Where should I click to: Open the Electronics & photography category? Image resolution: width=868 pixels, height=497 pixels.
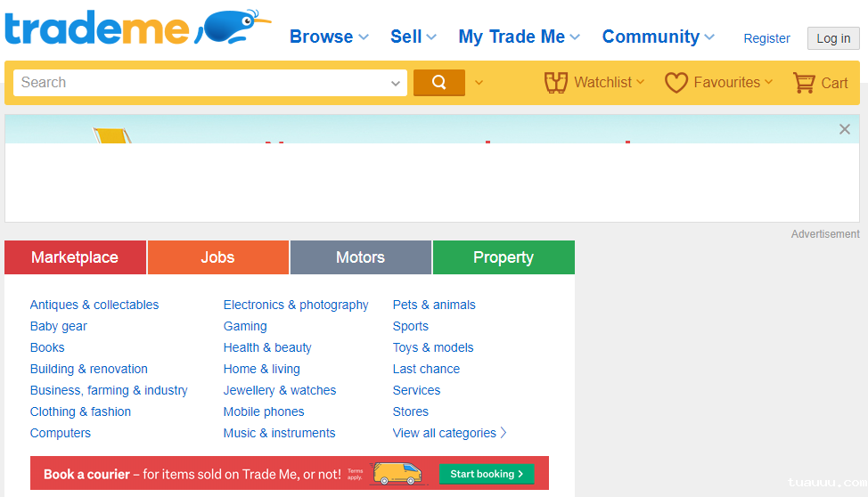click(x=296, y=305)
